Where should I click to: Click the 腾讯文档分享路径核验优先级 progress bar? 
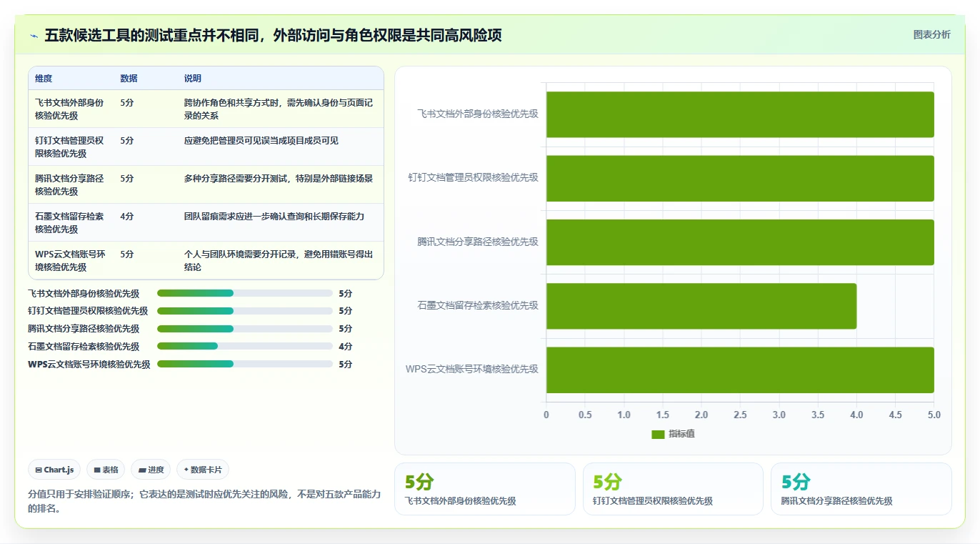pos(245,329)
